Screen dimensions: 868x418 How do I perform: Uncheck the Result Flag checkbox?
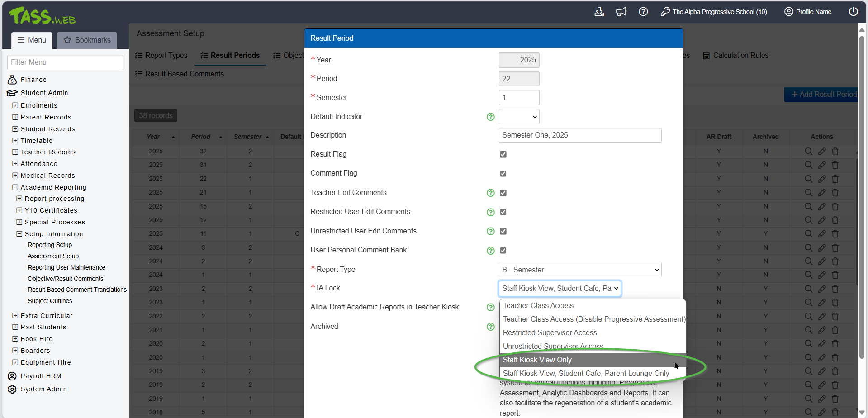pyautogui.click(x=503, y=155)
